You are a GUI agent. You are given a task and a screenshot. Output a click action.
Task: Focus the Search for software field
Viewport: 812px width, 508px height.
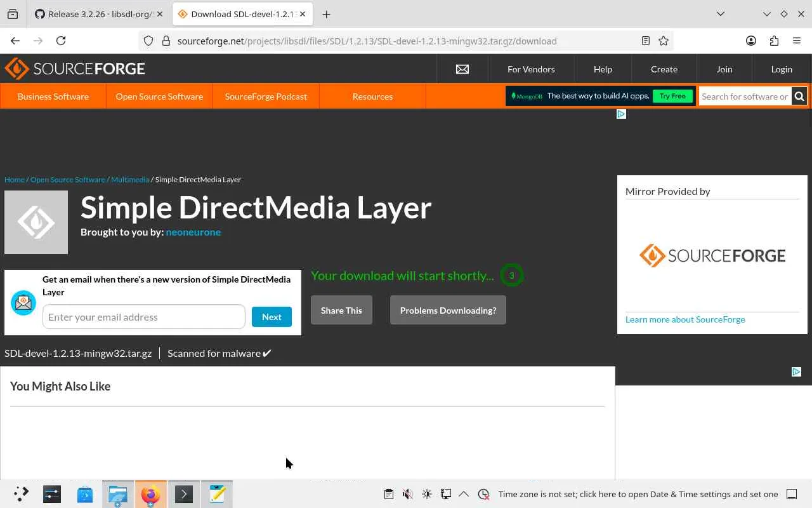click(x=745, y=97)
